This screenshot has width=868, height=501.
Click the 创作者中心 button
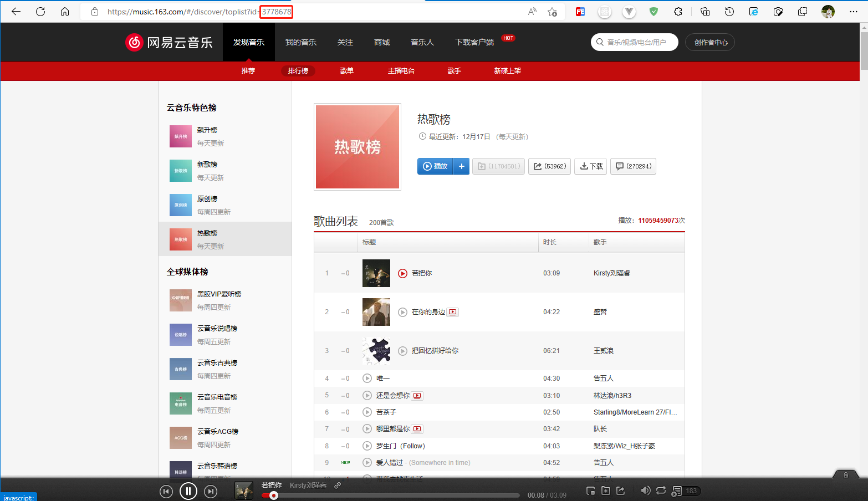[x=710, y=42]
